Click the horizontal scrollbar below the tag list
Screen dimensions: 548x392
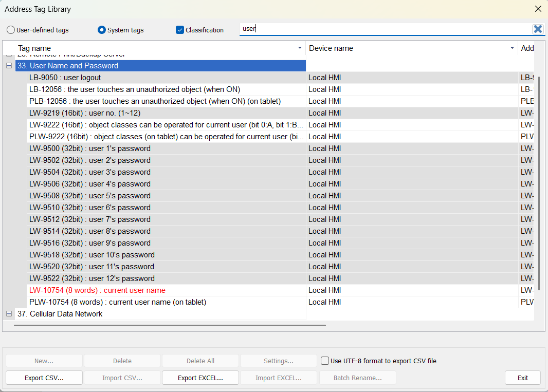[170, 325]
